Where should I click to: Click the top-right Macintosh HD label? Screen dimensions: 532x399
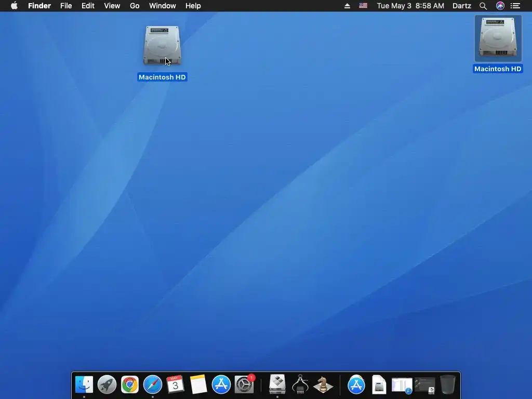pos(498,69)
